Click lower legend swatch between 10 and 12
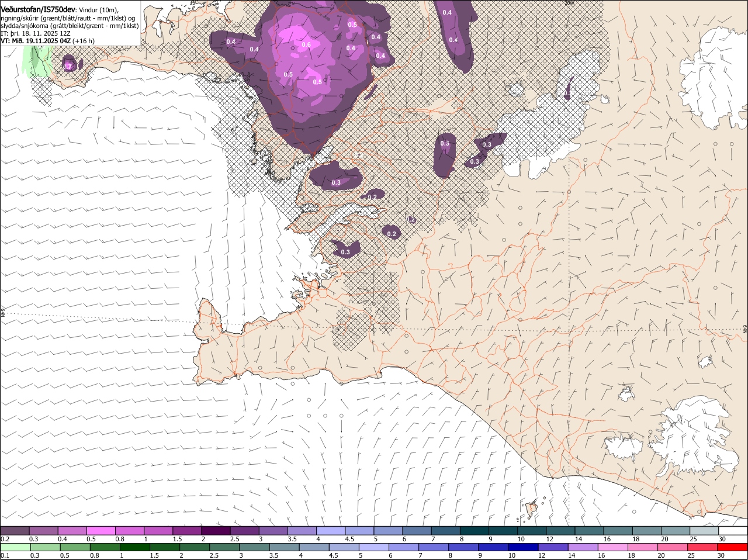748x560 pixels. (523, 547)
